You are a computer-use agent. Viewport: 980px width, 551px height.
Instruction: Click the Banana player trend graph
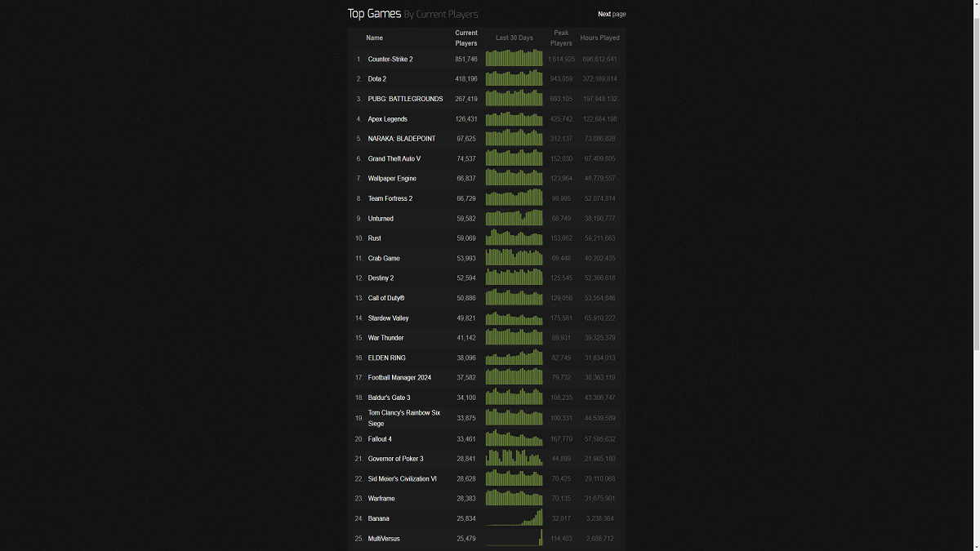click(514, 518)
